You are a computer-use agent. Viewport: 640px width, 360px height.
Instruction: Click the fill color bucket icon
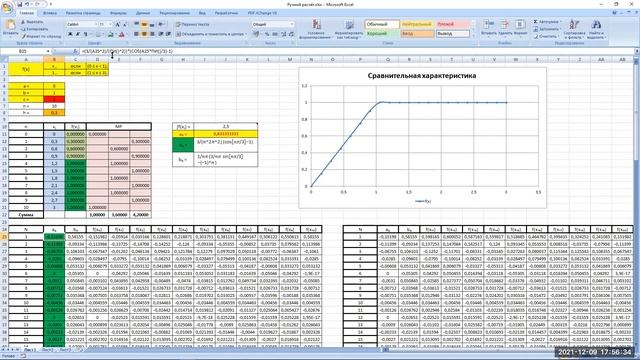(x=110, y=34)
